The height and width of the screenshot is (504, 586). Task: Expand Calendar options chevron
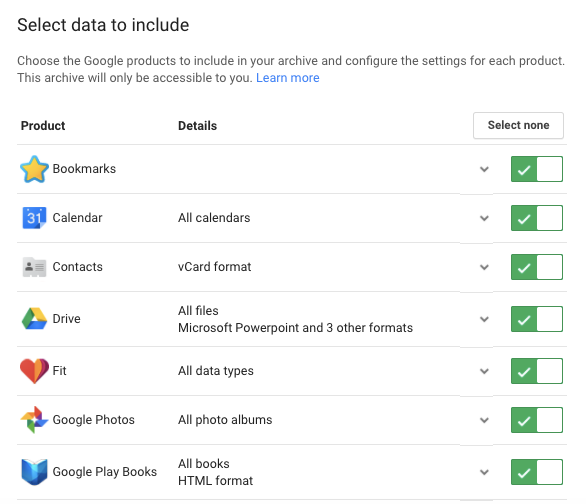point(484,218)
